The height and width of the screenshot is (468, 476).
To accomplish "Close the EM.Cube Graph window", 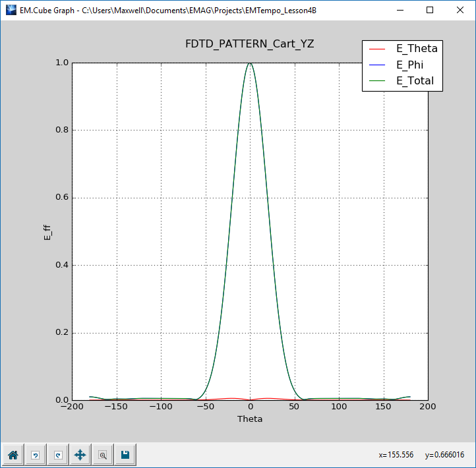I will 460,10.
